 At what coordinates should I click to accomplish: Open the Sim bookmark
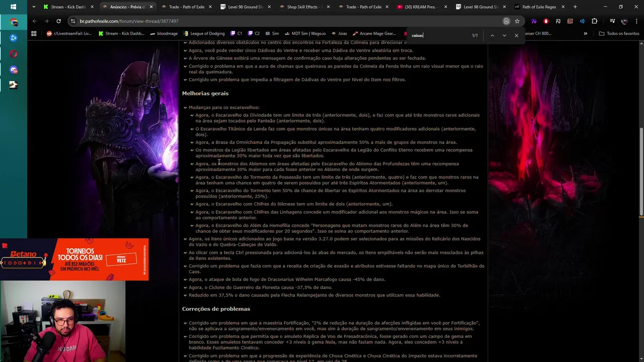272,34
